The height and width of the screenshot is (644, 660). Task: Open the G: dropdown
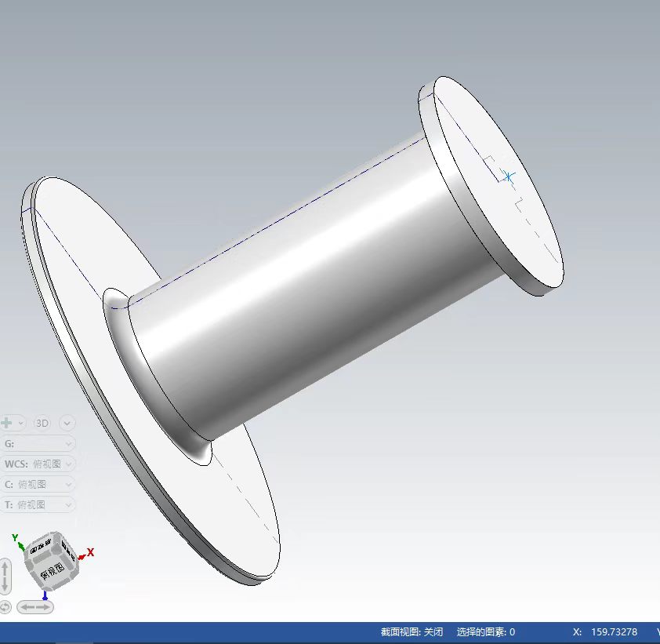[38, 443]
